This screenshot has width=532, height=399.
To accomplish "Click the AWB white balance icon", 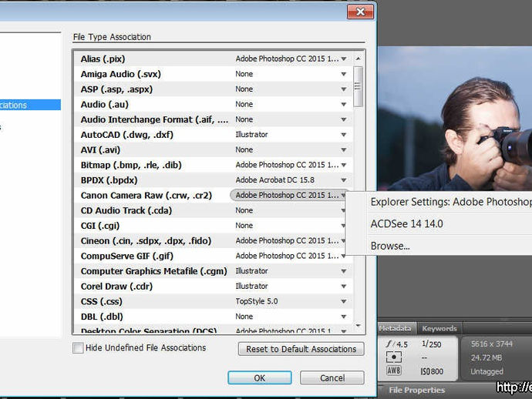I will tap(393, 370).
